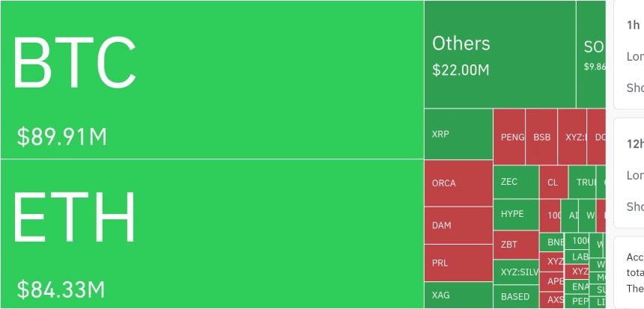Select the red ZBT tile
Image resolution: width=644 pixels, height=309 pixels.
pos(516,245)
